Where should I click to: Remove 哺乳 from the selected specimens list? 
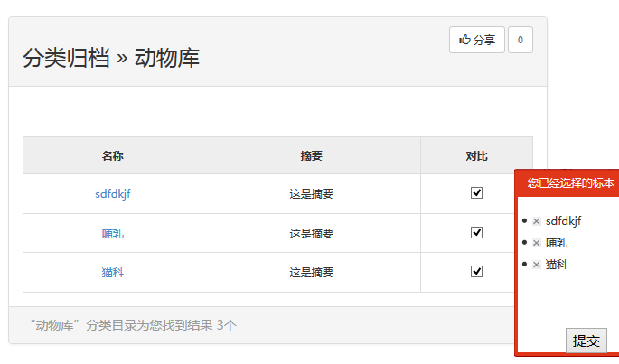536,243
